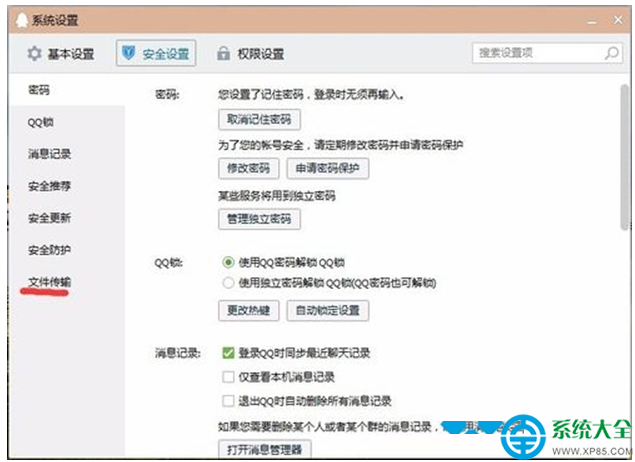
Task: Click the 申请密码保护 button
Action: point(328,168)
